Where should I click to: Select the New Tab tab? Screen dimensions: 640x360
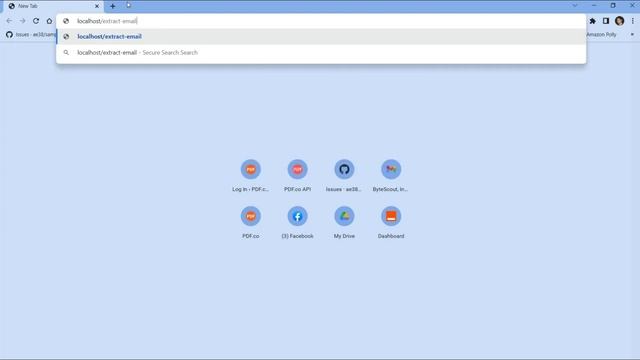53,6
